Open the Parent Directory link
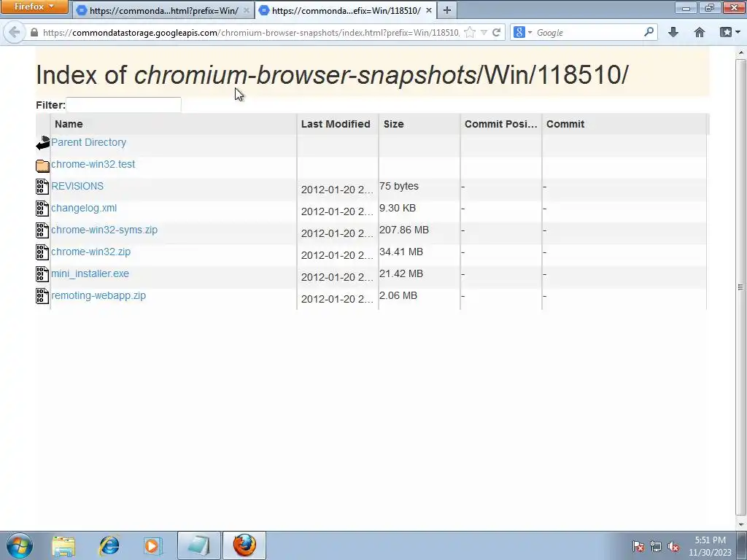 pyautogui.click(x=88, y=142)
